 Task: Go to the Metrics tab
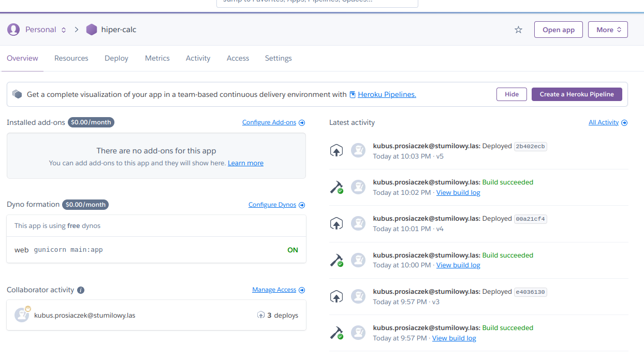(x=157, y=58)
